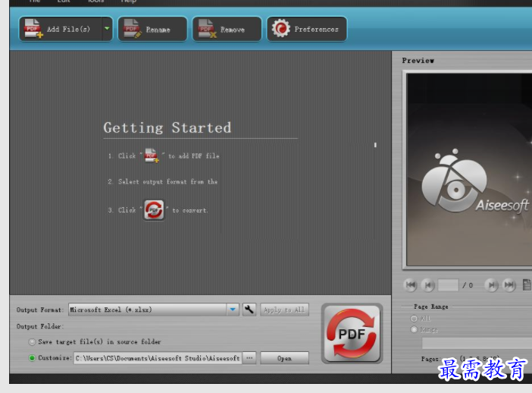
Task: Click the Apply to All button
Action: pos(284,310)
